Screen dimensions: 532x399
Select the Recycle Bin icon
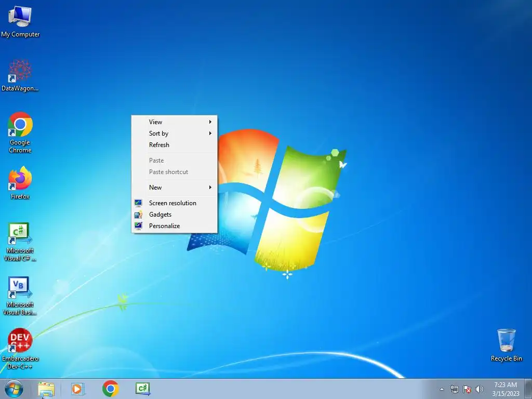[506, 345]
